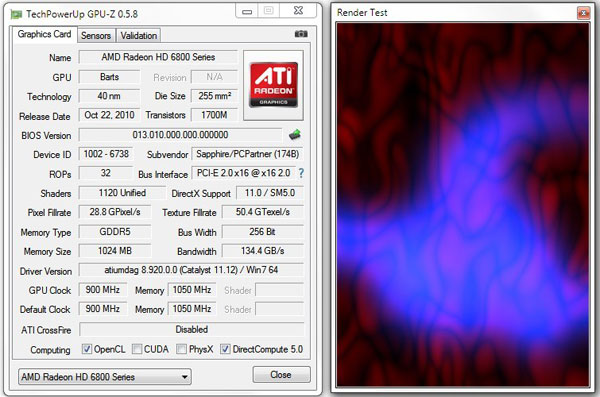Click the empty Shader field in GPU Clock row

279,290
